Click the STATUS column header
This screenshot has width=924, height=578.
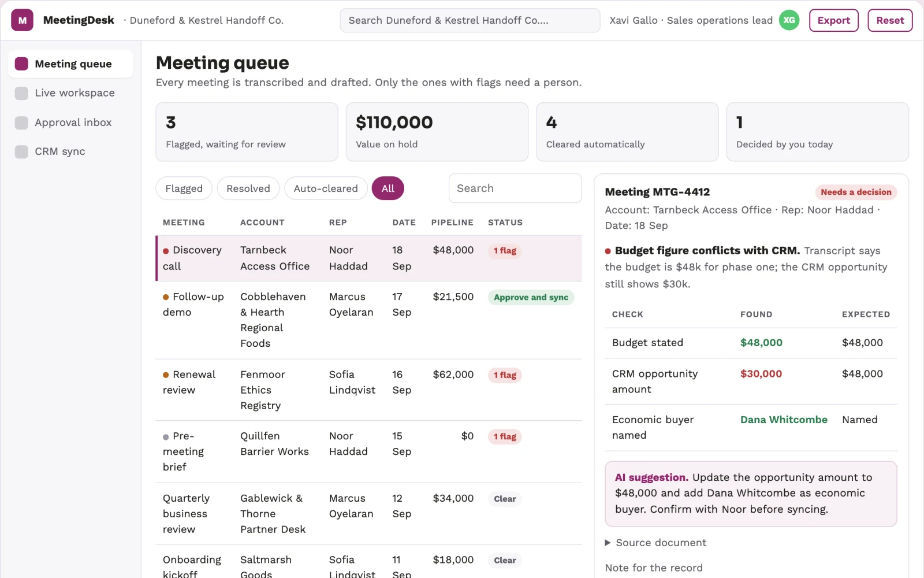click(505, 223)
